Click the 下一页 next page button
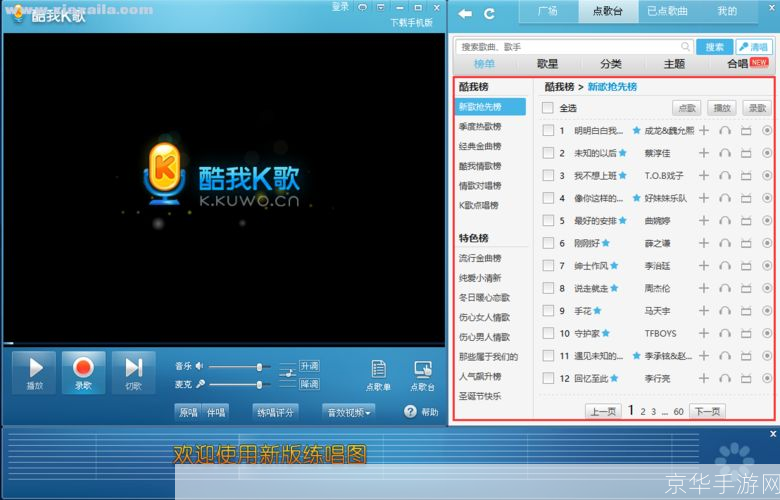This screenshot has height=500, width=780. (x=707, y=411)
